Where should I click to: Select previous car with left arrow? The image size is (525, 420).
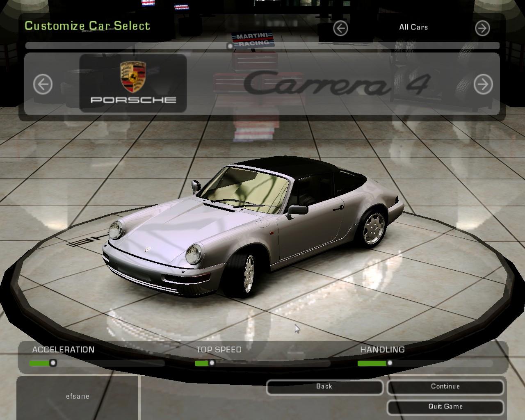[x=43, y=85]
